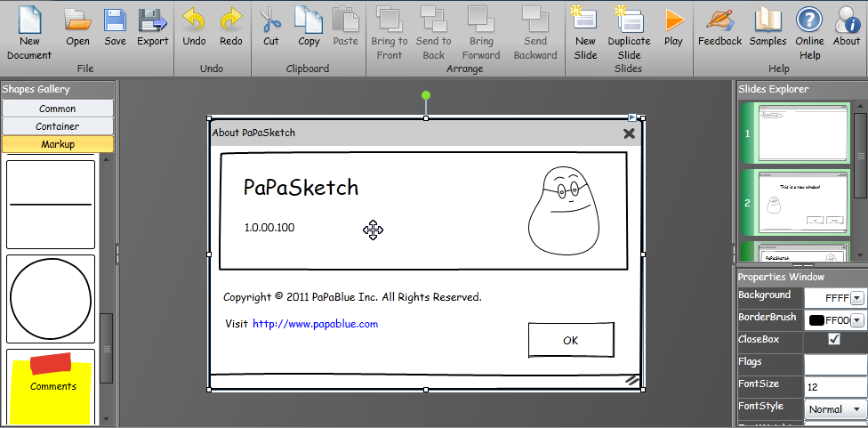Save the document with Save icon
This screenshot has width=868, height=428.
pos(115,21)
